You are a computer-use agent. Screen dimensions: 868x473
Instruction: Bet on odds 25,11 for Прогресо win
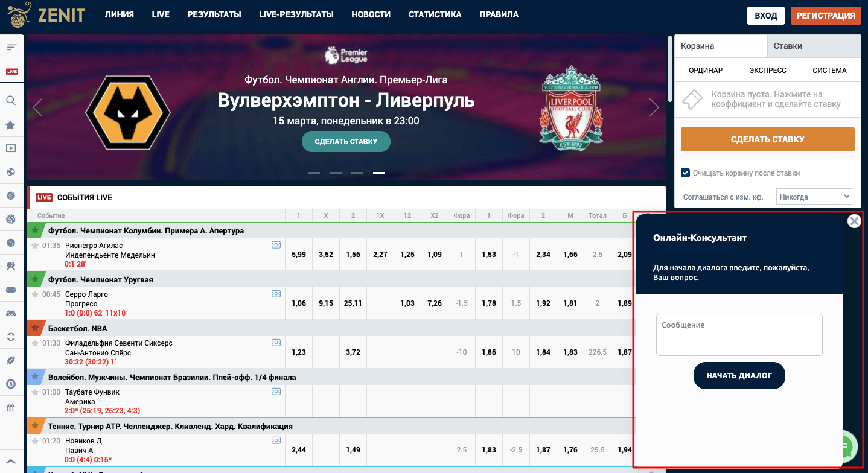click(x=353, y=303)
